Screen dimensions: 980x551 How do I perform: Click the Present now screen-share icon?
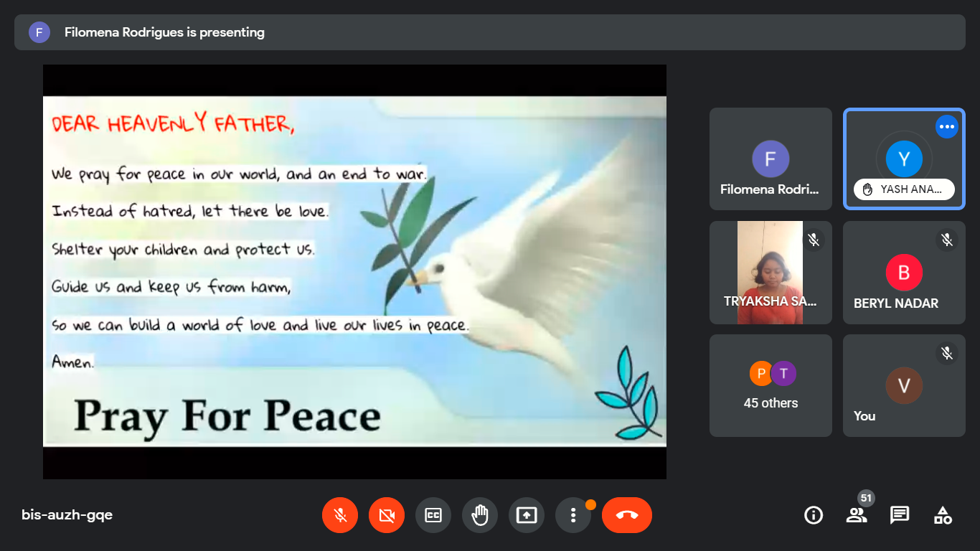[x=527, y=515]
